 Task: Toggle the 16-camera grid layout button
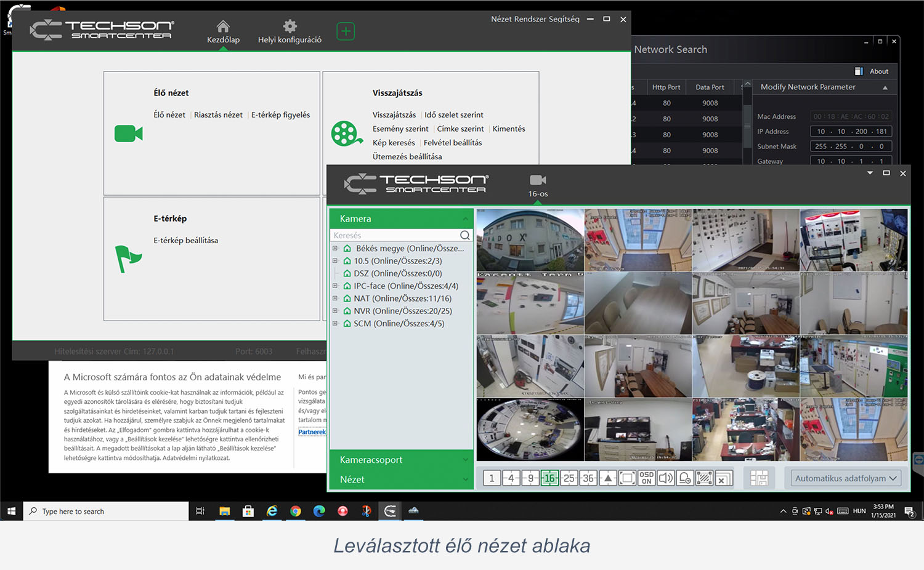pyautogui.click(x=549, y=478)
